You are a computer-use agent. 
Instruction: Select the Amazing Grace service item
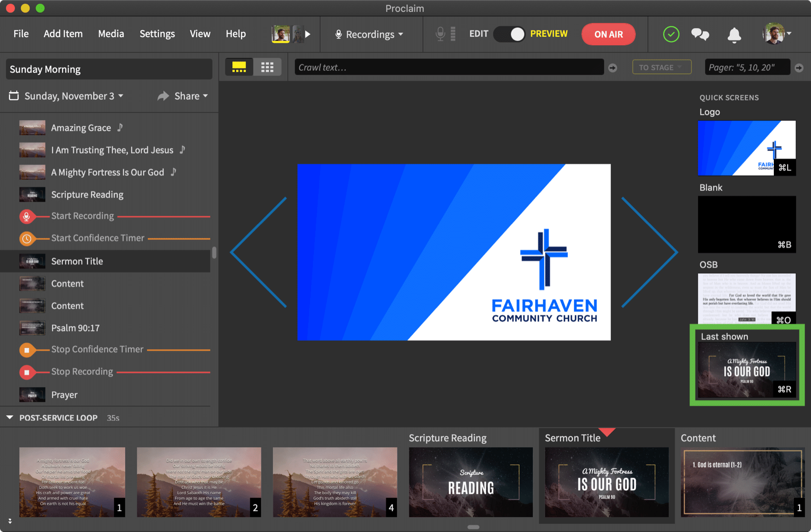pyautogui.click(x=105, y=128)
